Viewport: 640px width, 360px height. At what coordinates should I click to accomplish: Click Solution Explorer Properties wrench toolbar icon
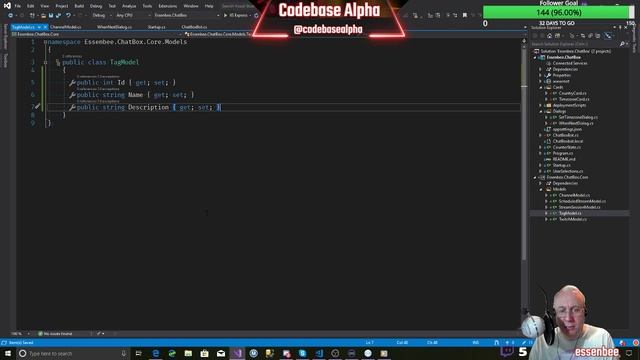pos(608,36)
